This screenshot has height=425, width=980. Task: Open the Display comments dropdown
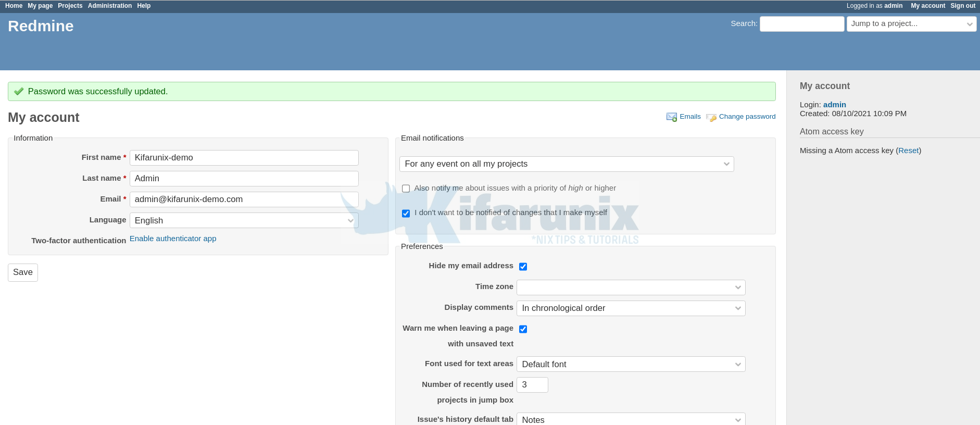[x=631, y=308]
